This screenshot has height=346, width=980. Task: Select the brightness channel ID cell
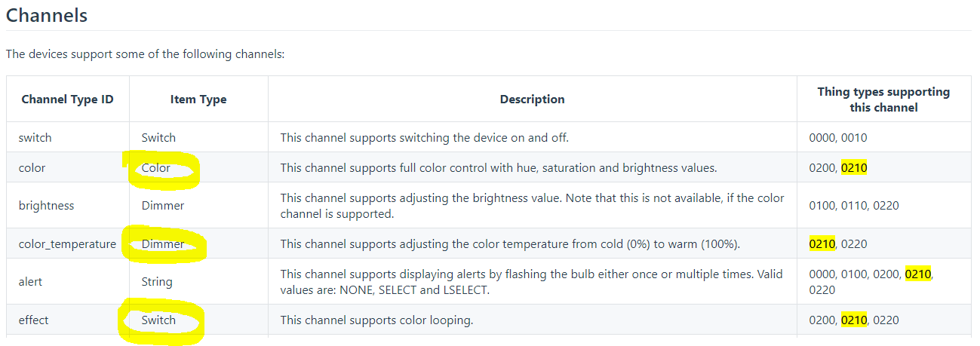(x=47, y=205)
